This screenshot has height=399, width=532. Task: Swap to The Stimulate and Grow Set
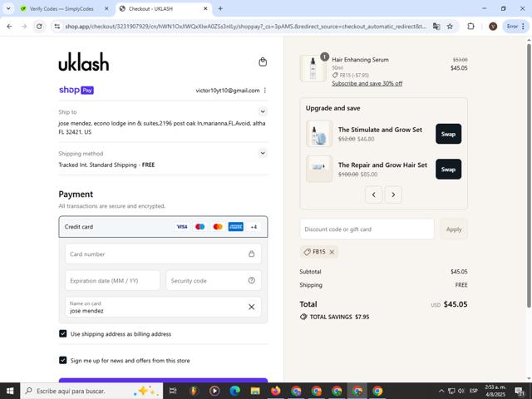point(448,134)
